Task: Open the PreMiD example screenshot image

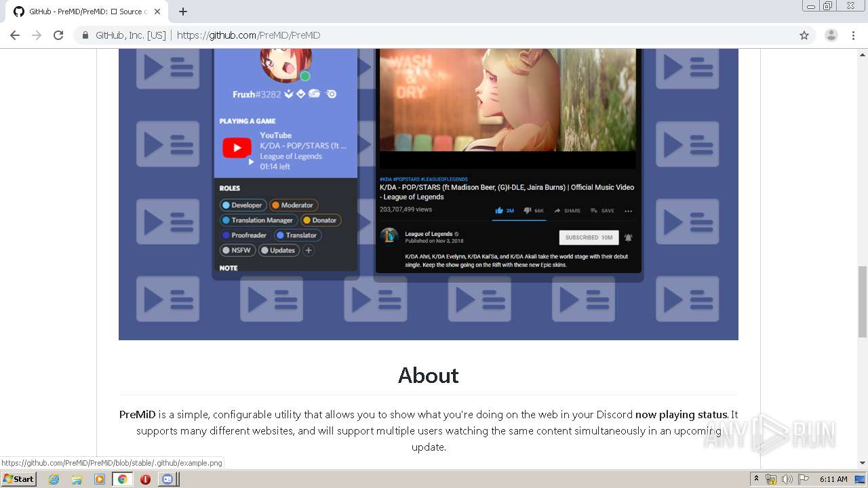Action: (429, 194)
